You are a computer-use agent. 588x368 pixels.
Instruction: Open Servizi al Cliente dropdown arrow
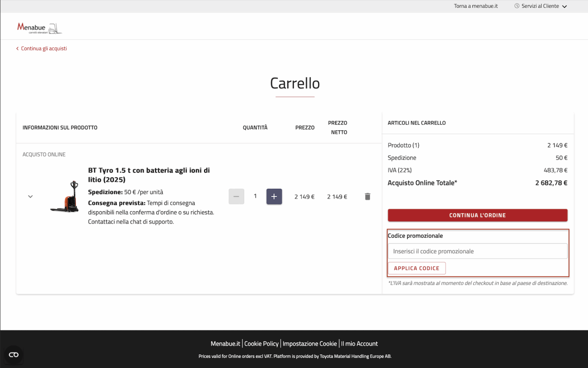pos(564,6)
